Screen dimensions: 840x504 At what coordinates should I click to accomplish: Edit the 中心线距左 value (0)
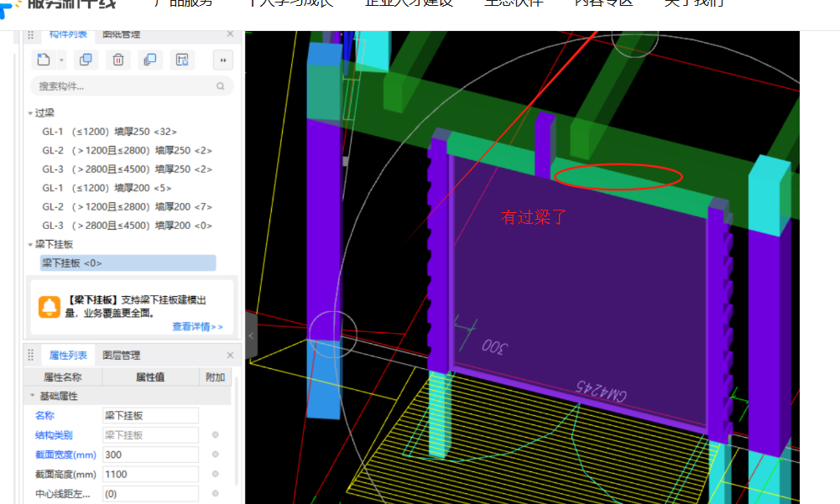tap(150, 494)
